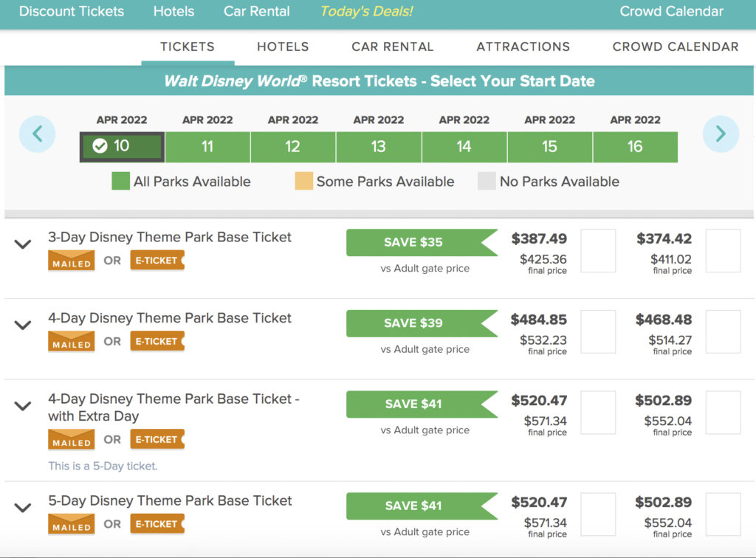Expand the 3-Day Theme Park ticket details
Screen dimensions: 756x558
[x=22, y=245]
